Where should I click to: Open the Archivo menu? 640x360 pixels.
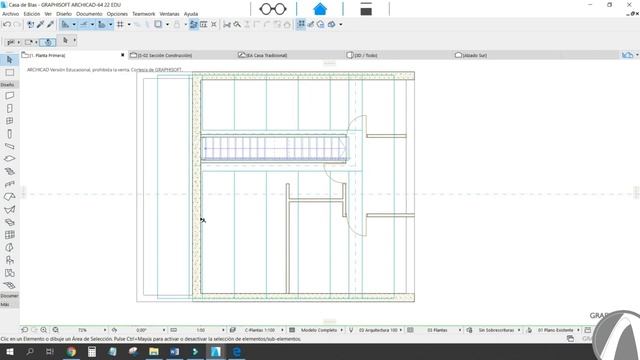click(11, 14)
